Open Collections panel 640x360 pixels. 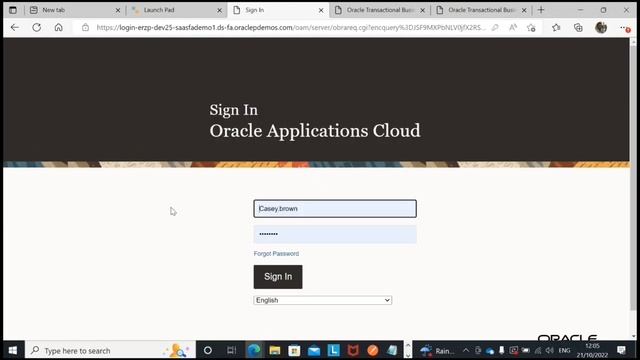pos(578,27)
